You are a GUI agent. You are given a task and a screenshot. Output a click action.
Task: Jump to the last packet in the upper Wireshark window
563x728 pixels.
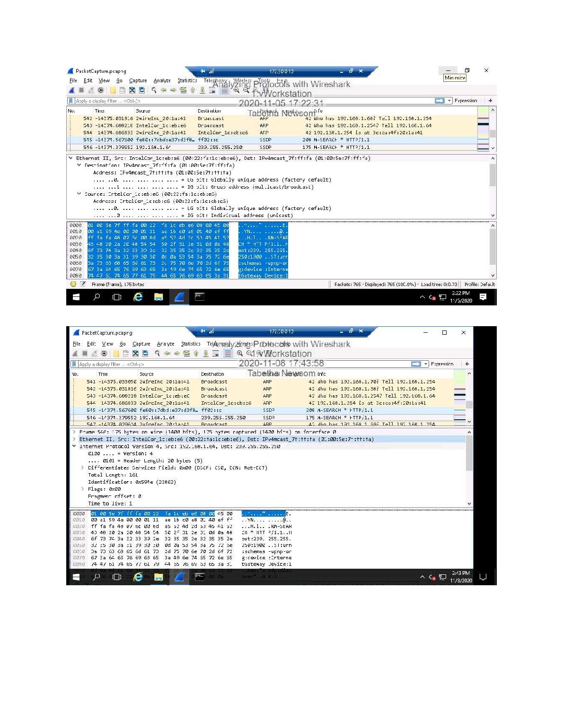202,90
